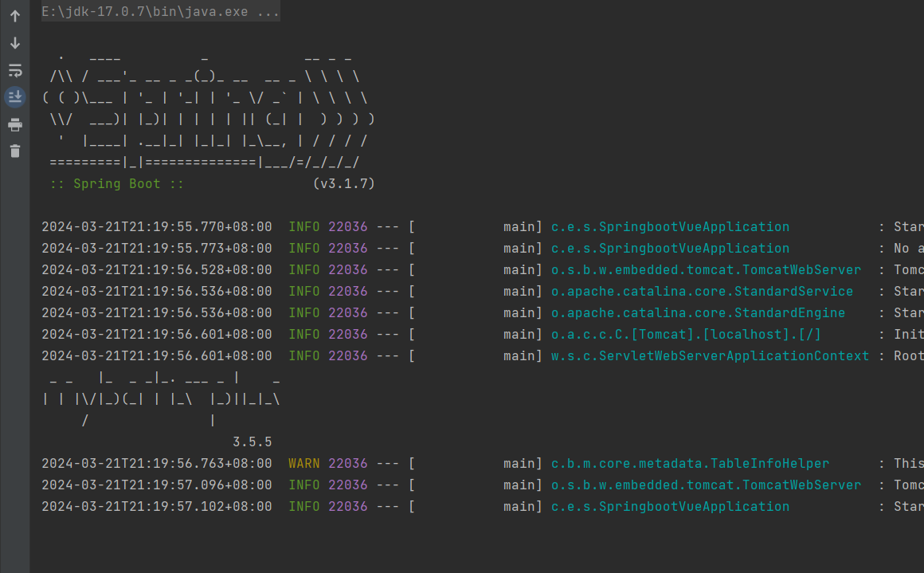The image size is (924, 573).
Task: Click 'o.apache.catalina.core.StandardEngine' logger name
Action: (x=698, y=312)
